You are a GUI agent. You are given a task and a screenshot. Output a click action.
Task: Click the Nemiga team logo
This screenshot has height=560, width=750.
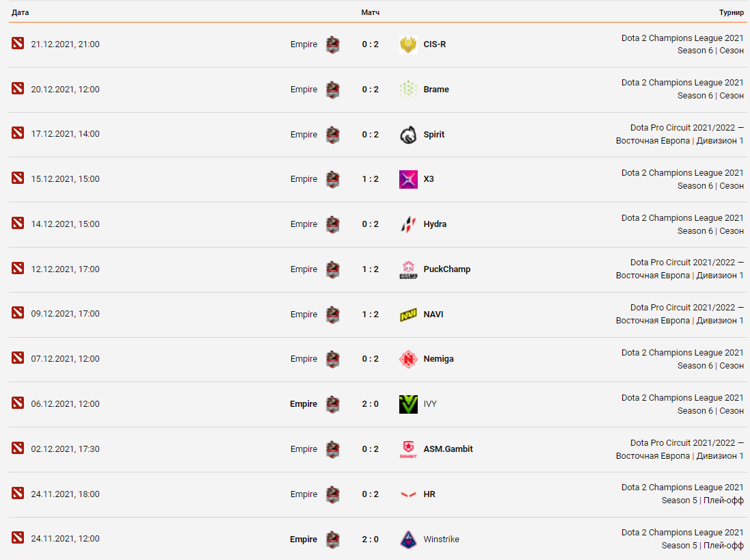[408, 359]
